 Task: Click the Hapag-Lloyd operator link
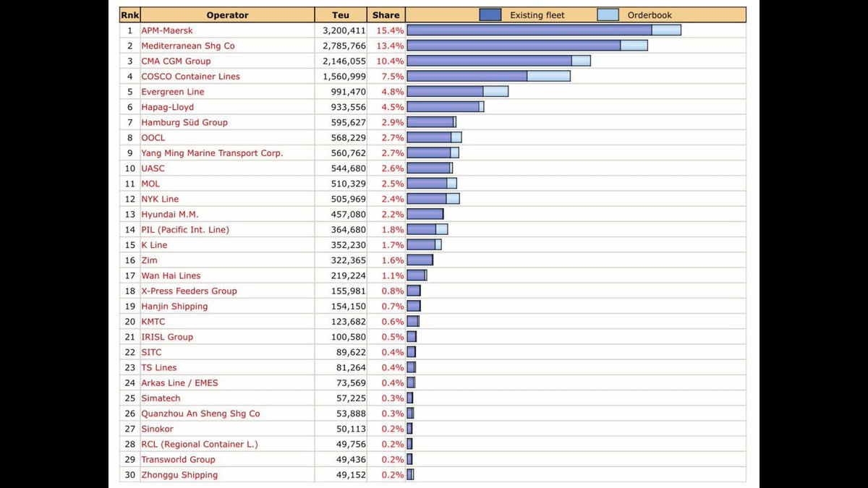[167, 107]
